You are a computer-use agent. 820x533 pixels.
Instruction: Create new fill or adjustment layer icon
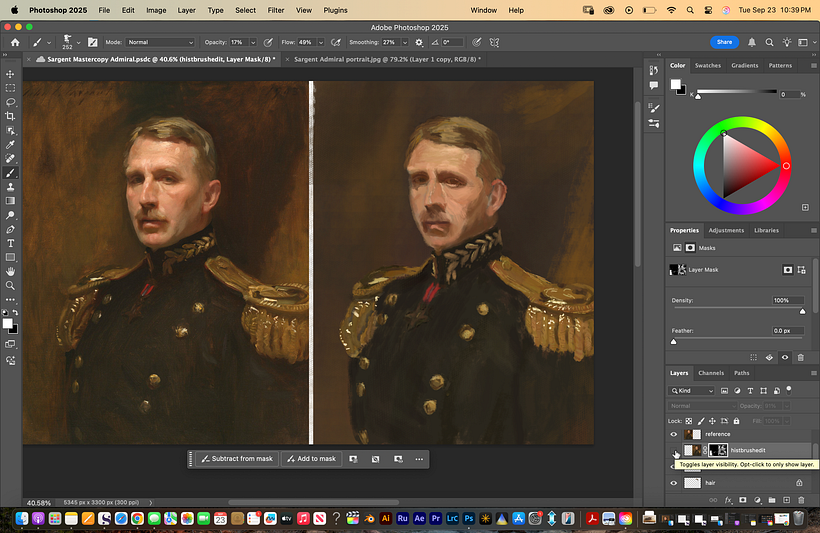point(757,500)
